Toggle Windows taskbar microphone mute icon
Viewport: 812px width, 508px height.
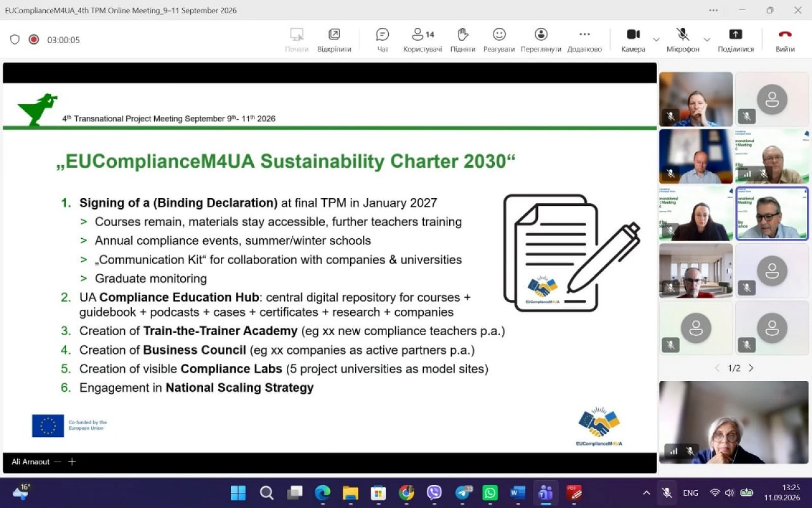coord(667,492)
